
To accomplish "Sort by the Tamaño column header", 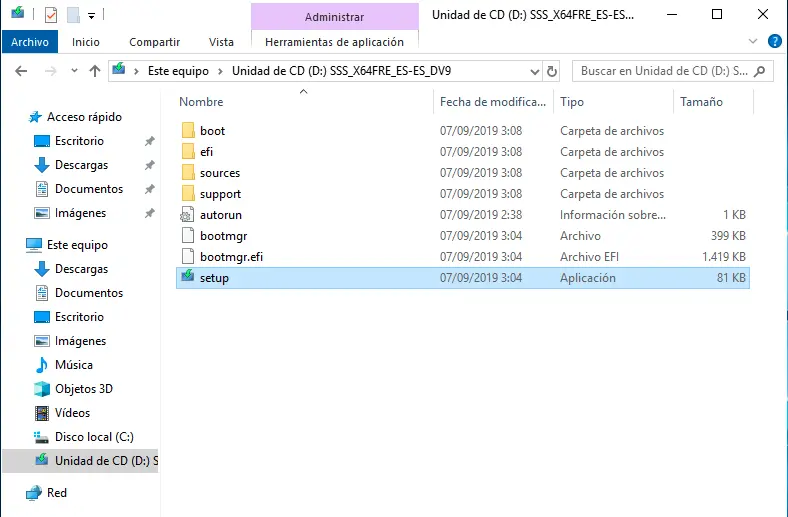I will pos(701,101).
